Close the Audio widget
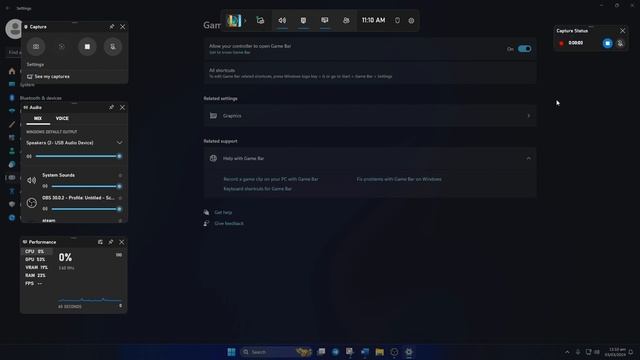Image resolution: width=640 pixels, height=360 pixels. pyautogui.click(x=122, y=107)
